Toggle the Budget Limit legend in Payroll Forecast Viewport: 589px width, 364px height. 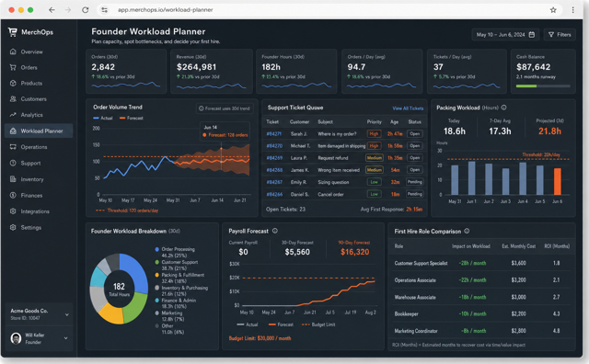point(318,324)
